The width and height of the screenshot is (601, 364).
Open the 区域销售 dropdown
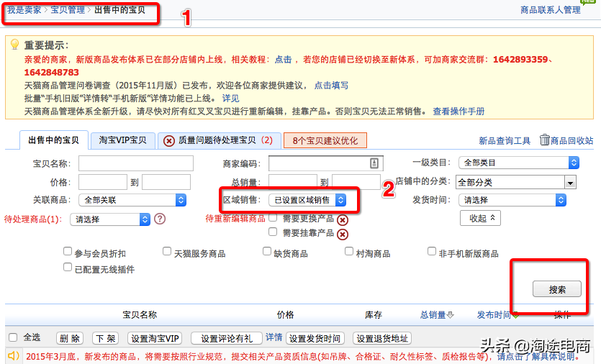pos(307,200)
